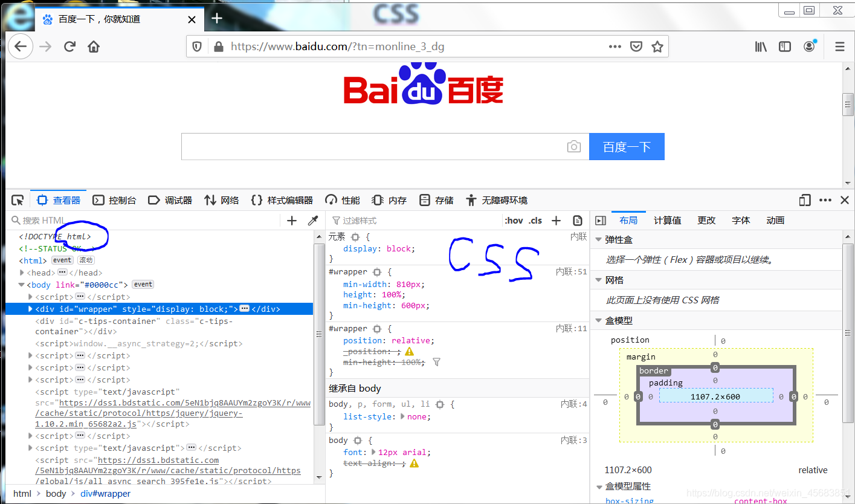Toggle the :hov pseudo-class panel
This screenshot has height=504, width=855.
click(x=514, y=221)
